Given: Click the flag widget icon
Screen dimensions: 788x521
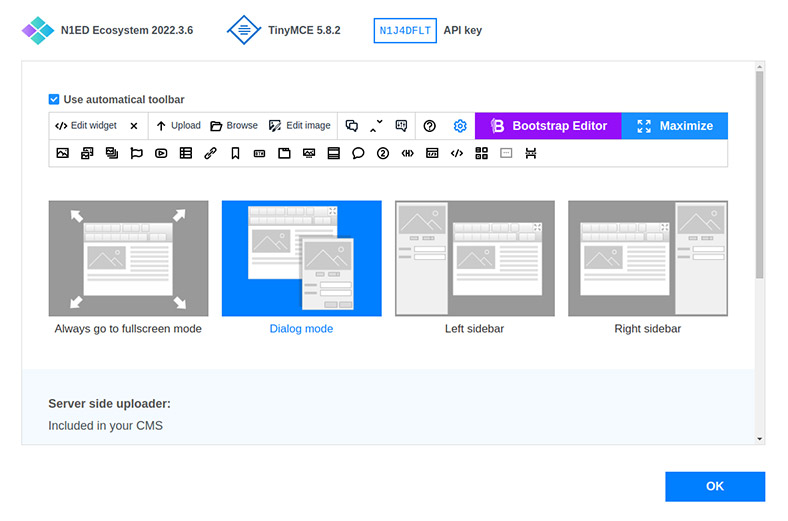Looking at the screenshot, I should (x=137, y=153).
